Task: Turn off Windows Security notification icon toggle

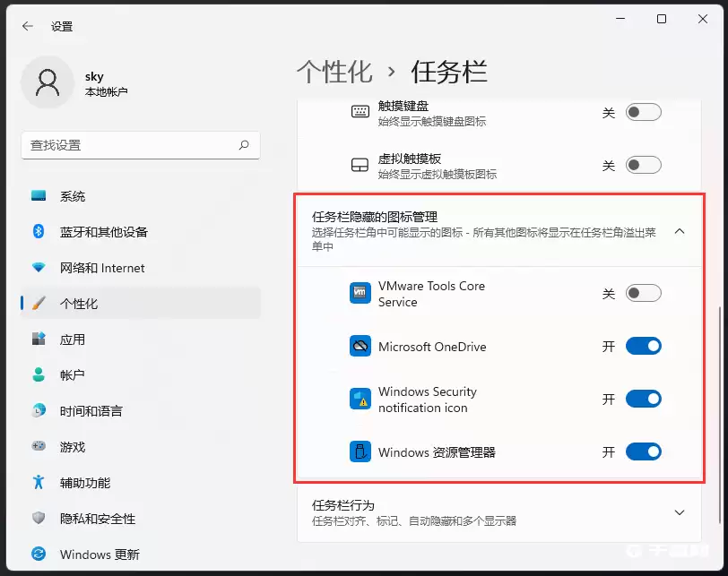Action: (643, 399)
